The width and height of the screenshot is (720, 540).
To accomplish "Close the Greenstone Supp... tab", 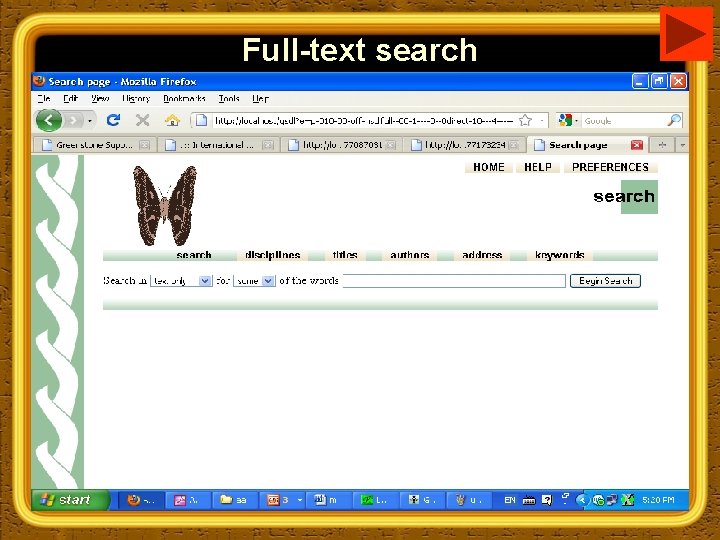I will coord(144,145).
